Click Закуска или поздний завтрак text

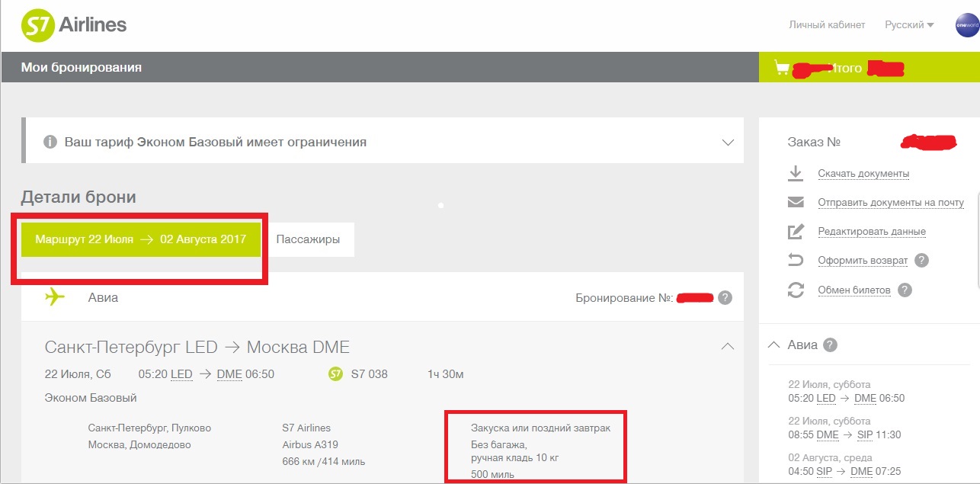(x=541, y=428)
